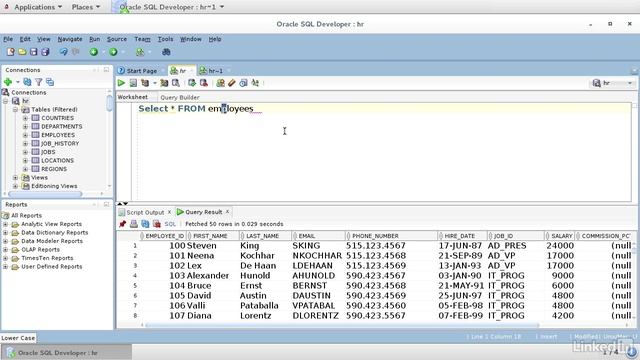
Task: Click the Save All icon in main toolbar
Action: (45, 52)
